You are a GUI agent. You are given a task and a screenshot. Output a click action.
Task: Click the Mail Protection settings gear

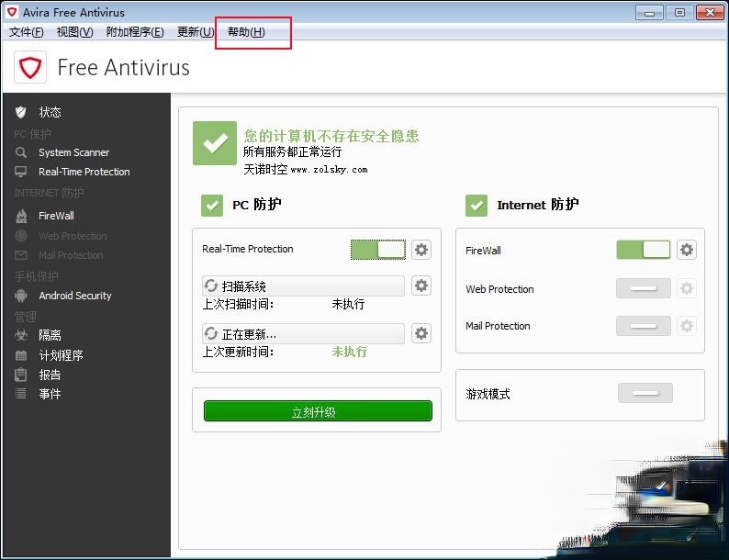point(687,326)
